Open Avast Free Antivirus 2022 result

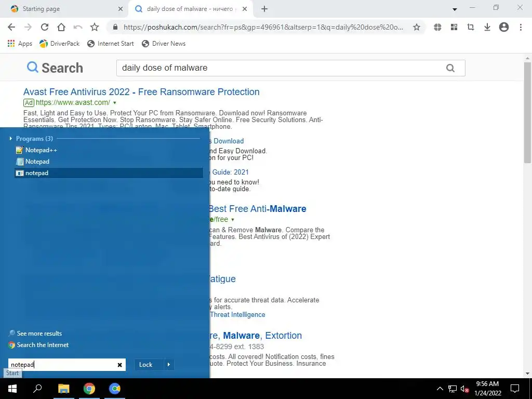click(x=141, y=91)
